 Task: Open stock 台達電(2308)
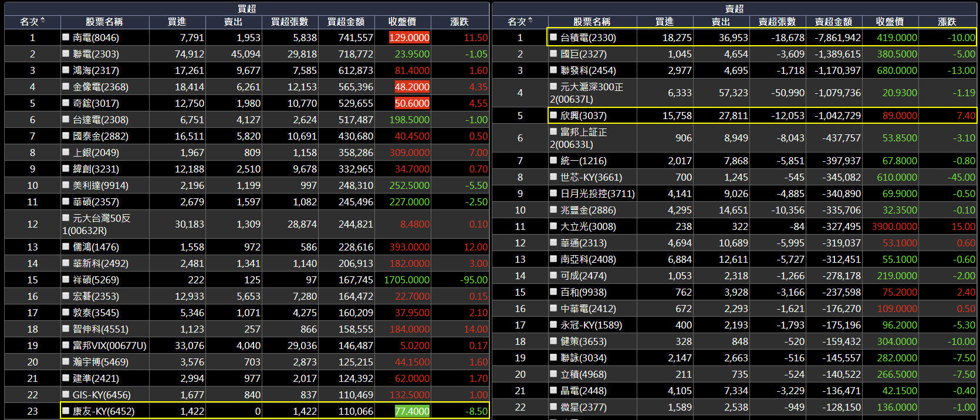tap(100, 120)
